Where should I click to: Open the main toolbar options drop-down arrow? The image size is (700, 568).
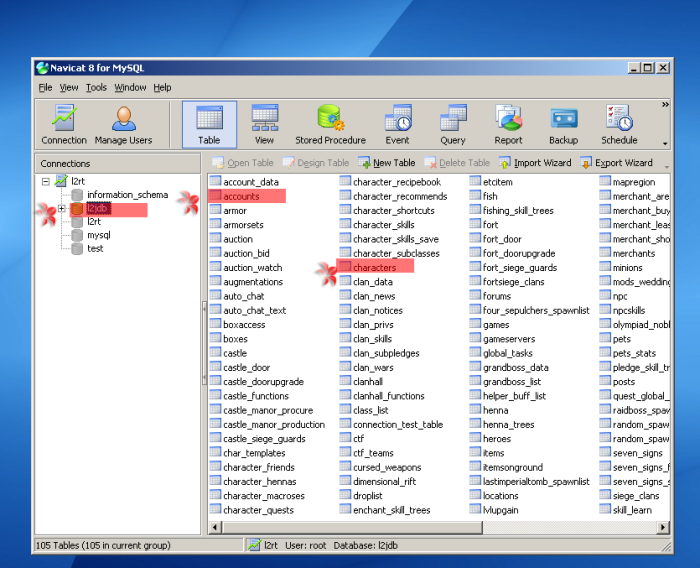pyautogui.click(x=665, y=143)
